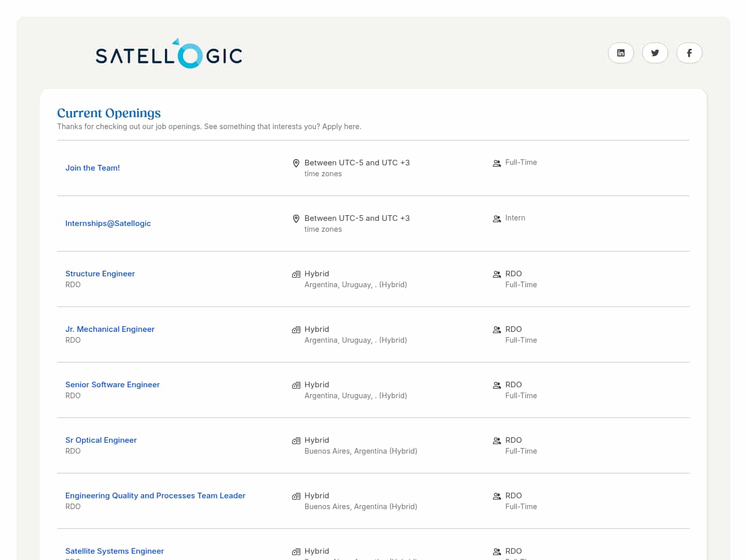Image resolution: width=747 pixels, height=560 pixels.
Task: Click hybrid icon in Jr. Mechanical Engineer row
Action: pos(296,330)
